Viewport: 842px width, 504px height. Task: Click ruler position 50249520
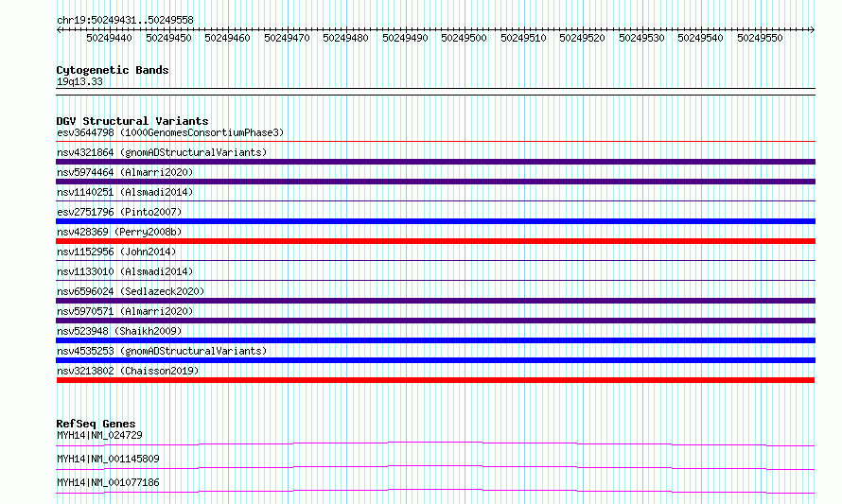coord(582,38)
